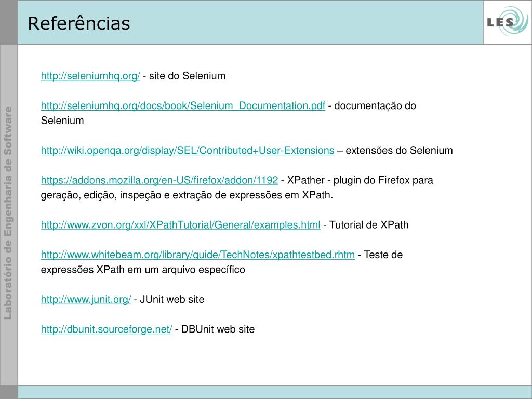Open the Selenium_Documentation.pdf link
The width and height of the screenshot is (532, 399).
pos(183,105)
